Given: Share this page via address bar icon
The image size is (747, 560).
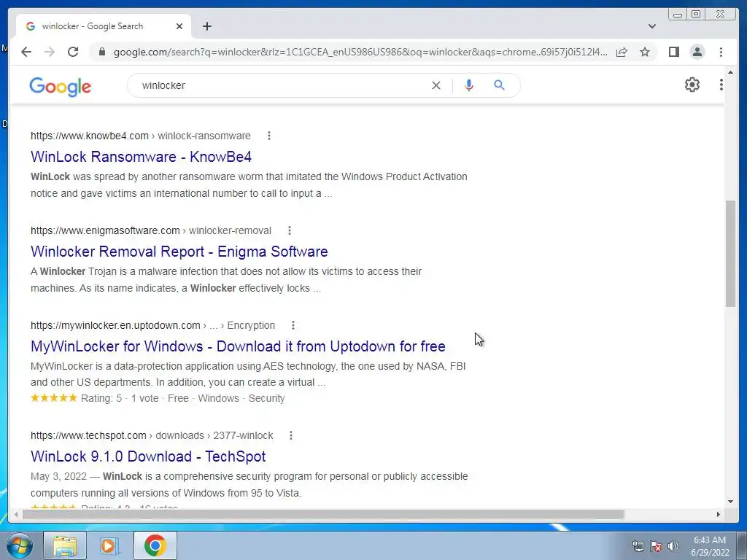Looking at the screenshot, I should tap(622, 52).
